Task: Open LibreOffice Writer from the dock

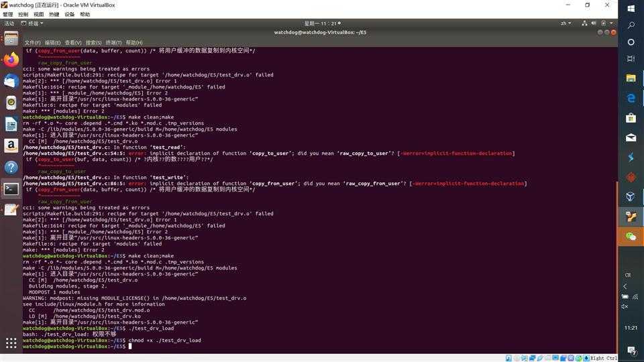Action: coord(11,125)
